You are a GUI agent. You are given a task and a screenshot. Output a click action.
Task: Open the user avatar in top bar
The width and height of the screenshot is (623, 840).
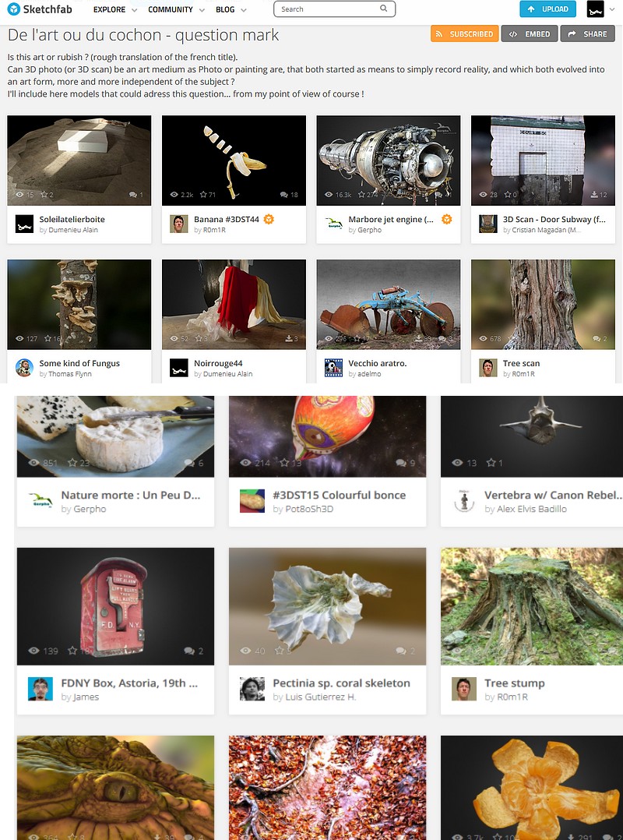pos(595,9)
